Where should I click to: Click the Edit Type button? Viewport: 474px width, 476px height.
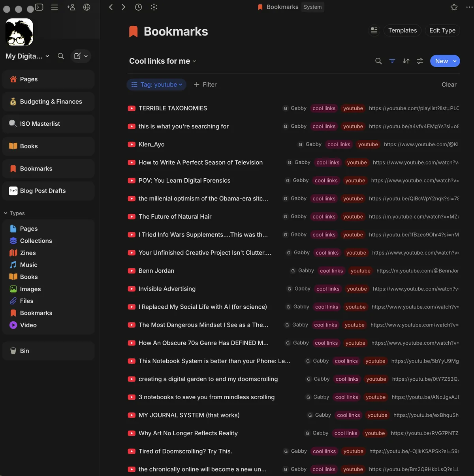[x=442, y=30]
